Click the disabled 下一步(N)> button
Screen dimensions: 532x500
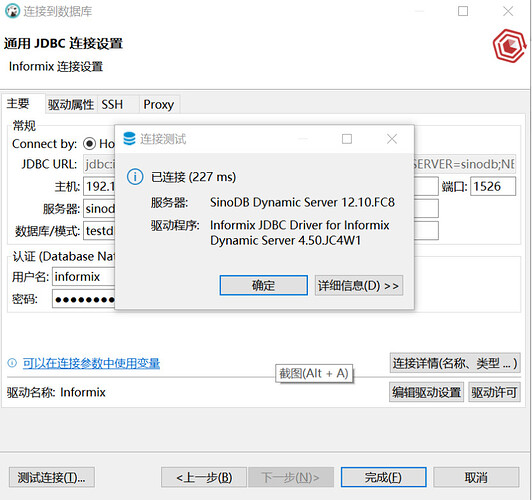pyautogui.click(x=291, y=477)
